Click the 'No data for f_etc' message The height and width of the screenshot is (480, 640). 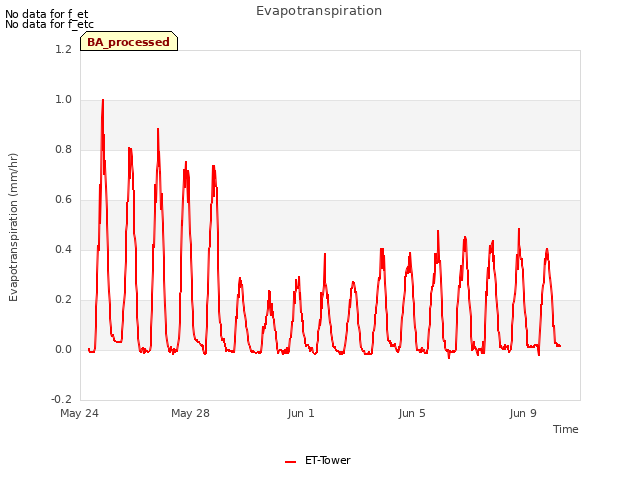[x=49, y=24]
